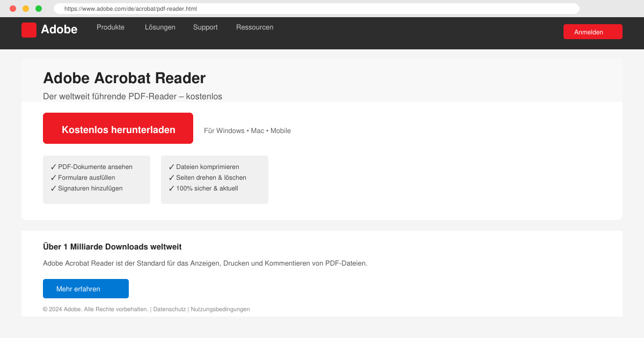Open the Datenschutz footer link
This screenshot has width=644, height=338.
(x=170, y=309)
